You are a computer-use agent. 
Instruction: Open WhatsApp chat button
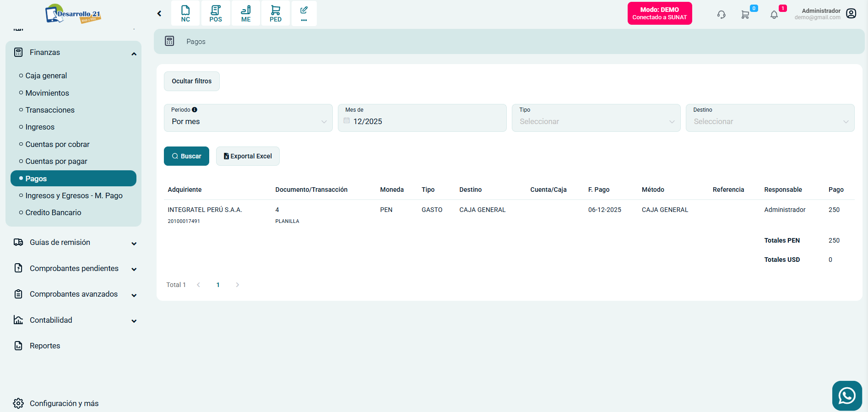tap(846, 396)
